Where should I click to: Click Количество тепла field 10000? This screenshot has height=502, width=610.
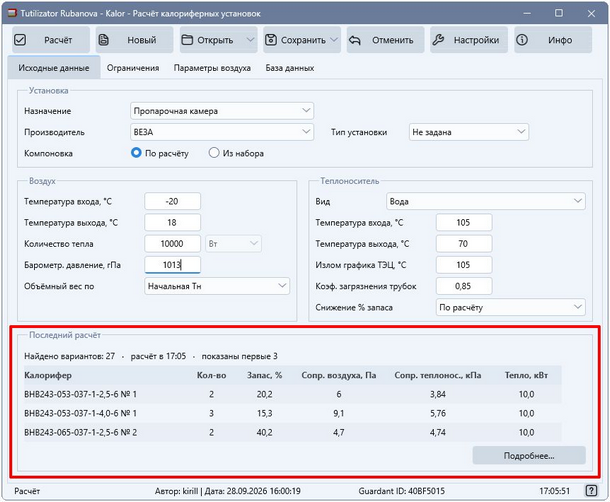point(173,244)
